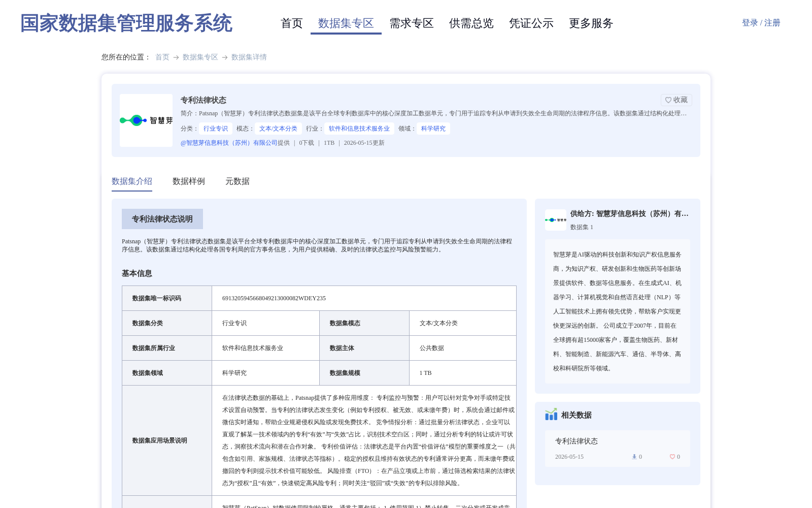Click table label 数据集应用场景说明
The image size is (812, 508).
160,440
